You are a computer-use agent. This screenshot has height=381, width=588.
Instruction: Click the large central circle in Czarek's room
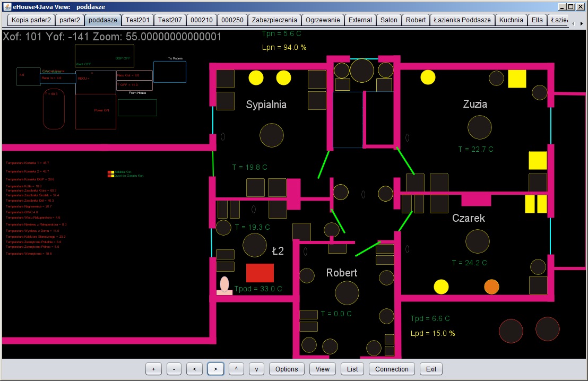point(476,241)
